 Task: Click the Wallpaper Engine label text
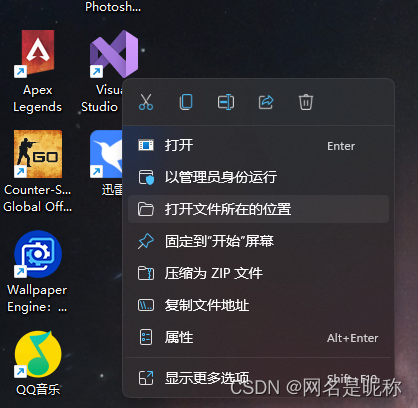pos(37,298)
